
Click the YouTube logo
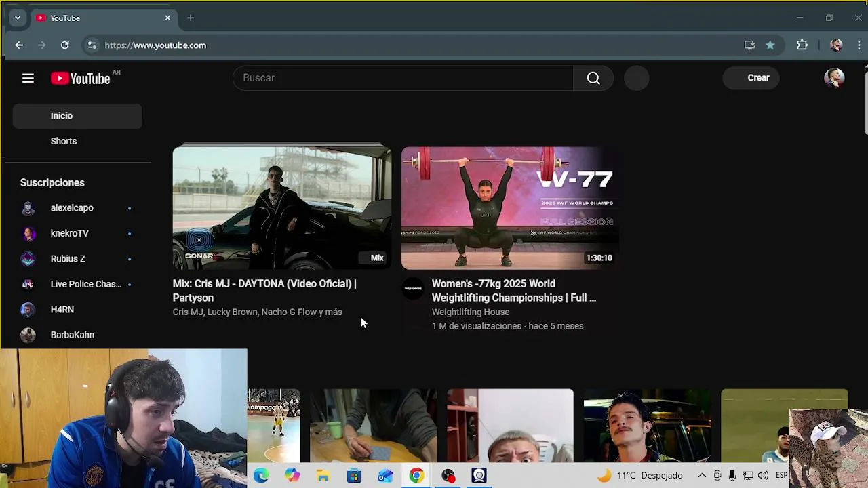(81, 79)
